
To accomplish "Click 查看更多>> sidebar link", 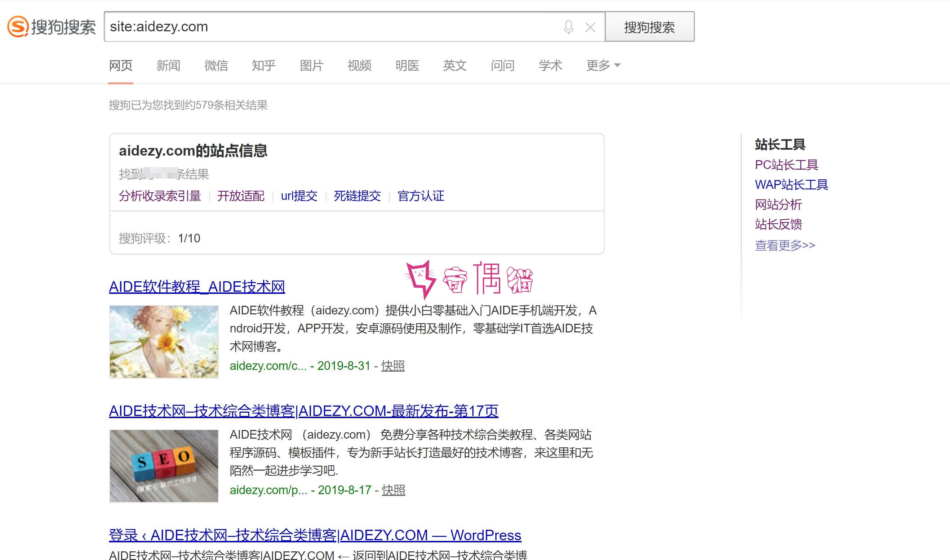I will (785, 245).
